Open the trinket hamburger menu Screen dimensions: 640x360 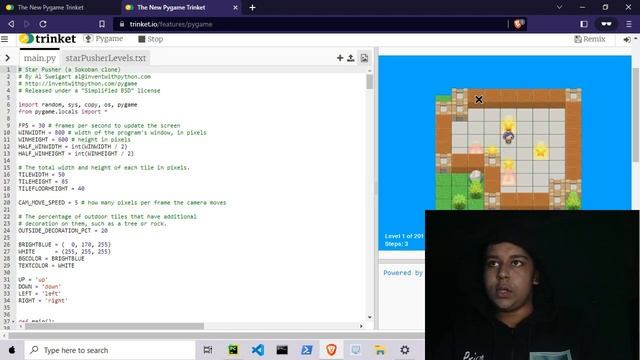tap(5, 39)
